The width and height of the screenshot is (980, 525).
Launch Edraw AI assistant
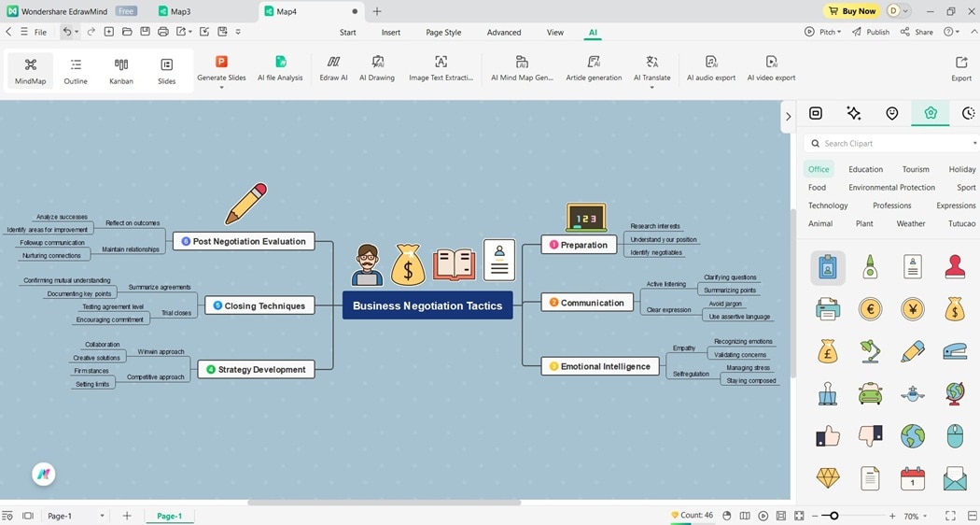click(x=333, y=69)
